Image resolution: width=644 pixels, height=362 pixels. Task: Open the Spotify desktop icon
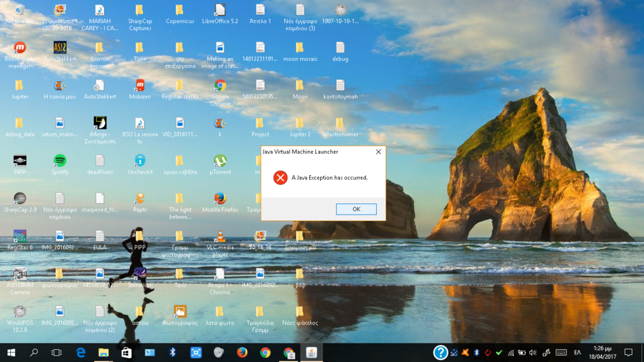[60, 161]
